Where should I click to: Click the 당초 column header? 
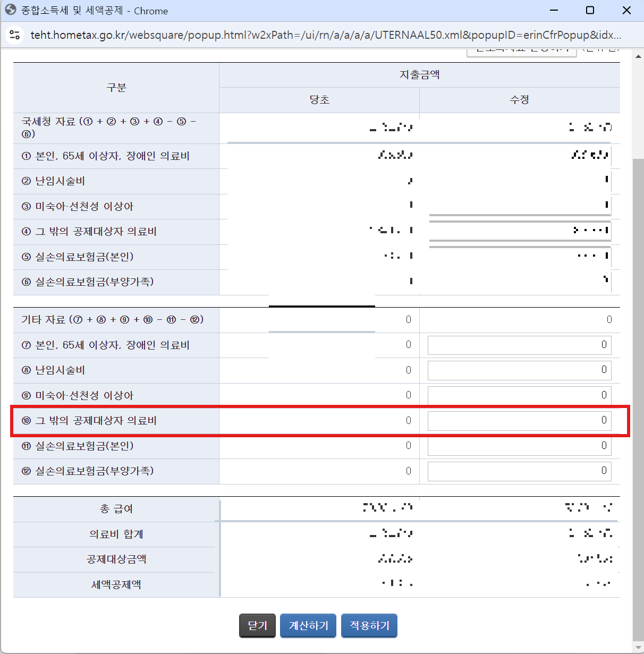point(319,99)
